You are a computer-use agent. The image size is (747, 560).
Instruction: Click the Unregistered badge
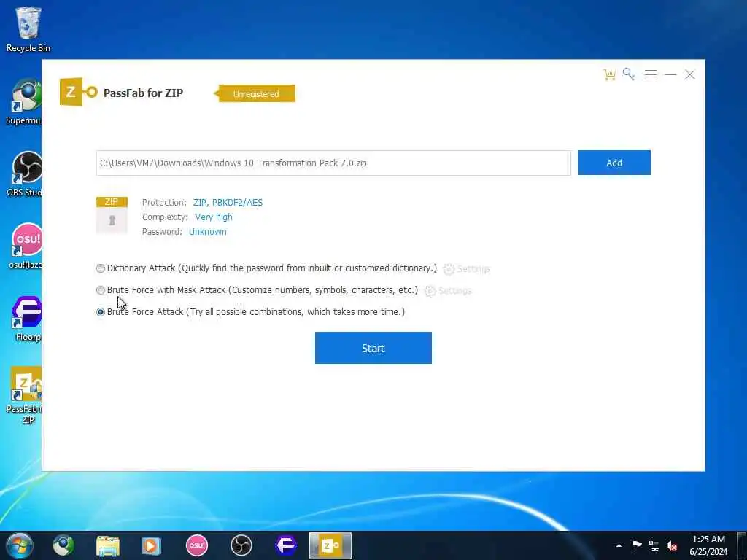(x=256, y=94)
